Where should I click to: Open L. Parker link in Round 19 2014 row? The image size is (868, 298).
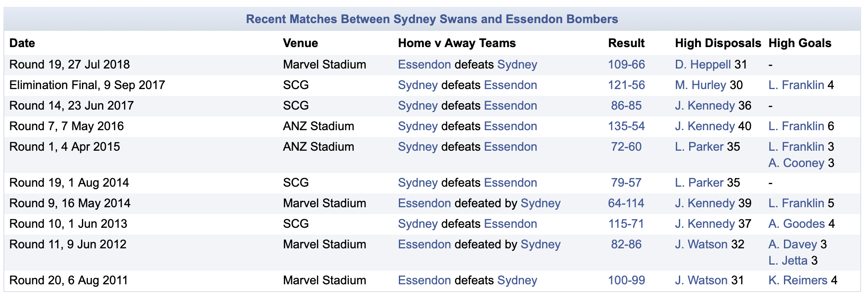click(x=699, y=183)
